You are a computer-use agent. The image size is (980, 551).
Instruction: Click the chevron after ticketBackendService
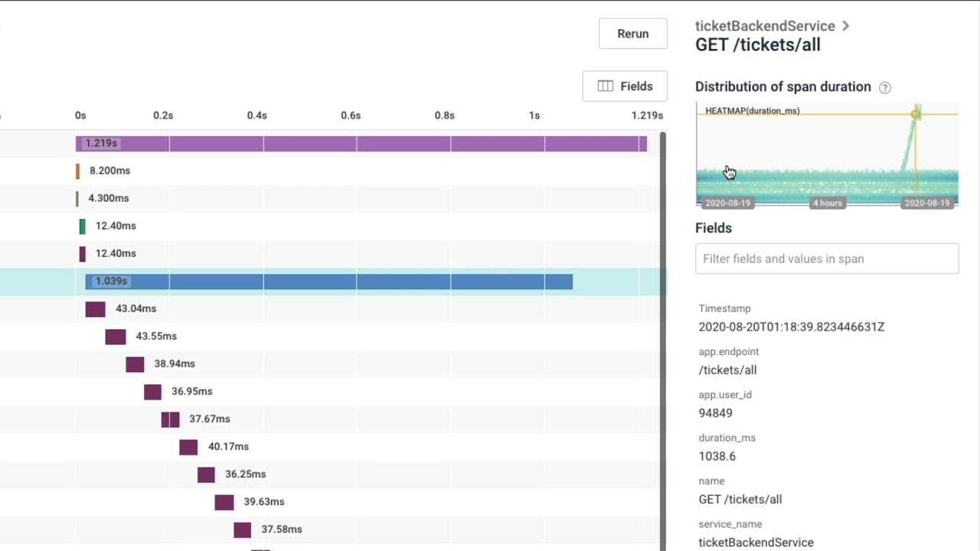pos(845,26)
